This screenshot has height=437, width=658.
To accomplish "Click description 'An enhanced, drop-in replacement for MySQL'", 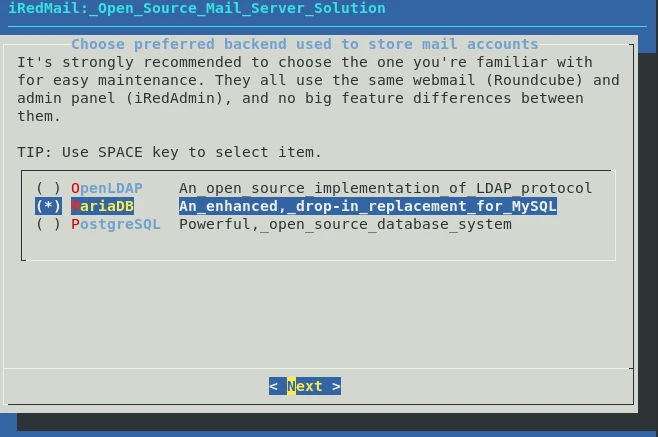I will [368, 206].
